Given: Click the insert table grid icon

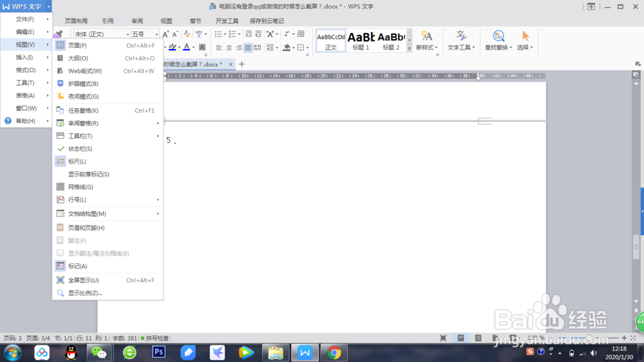Looking at the screenshot, I should (x=301, y=34).
